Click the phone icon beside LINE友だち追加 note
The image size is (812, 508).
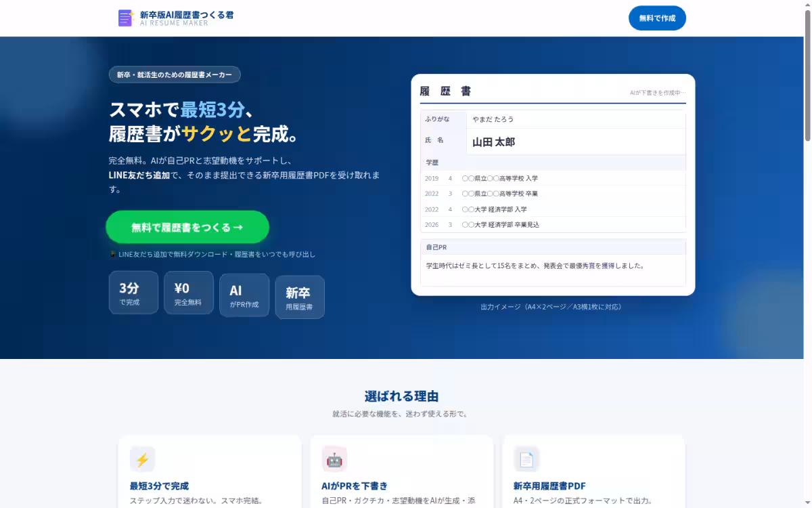tap(112, 255)
